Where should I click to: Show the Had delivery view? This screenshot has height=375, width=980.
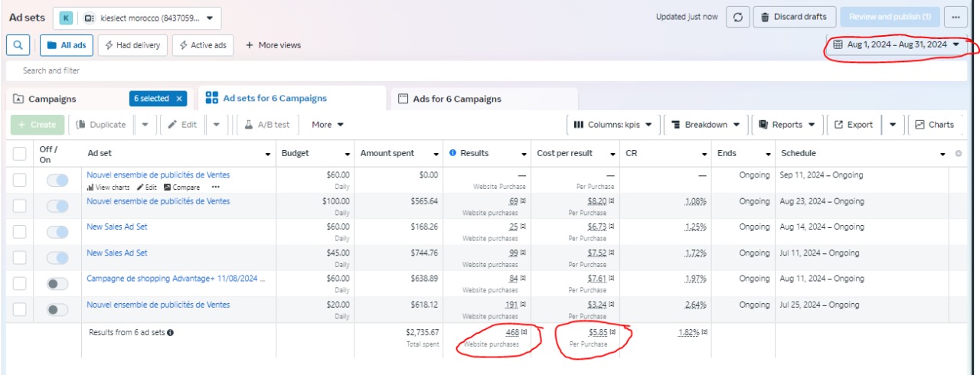[x=133, y=45]
